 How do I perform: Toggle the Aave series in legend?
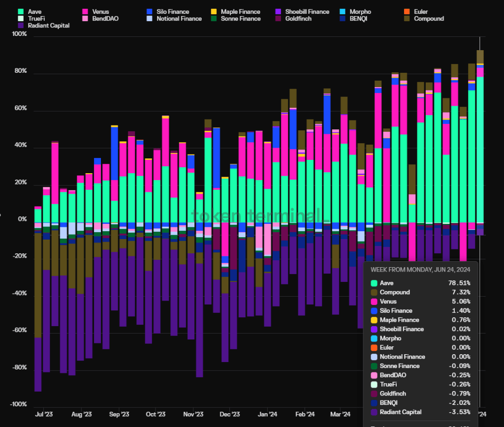34,11
